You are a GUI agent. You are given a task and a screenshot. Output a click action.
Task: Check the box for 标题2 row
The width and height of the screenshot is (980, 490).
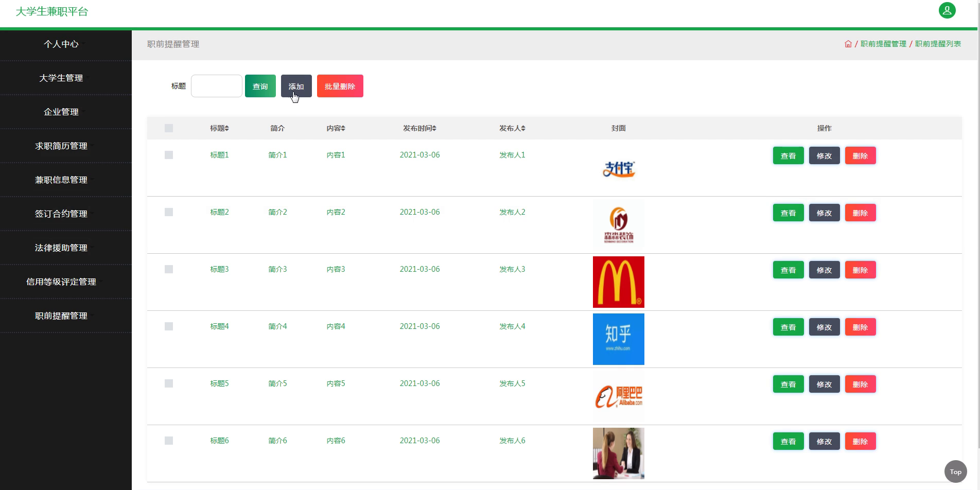(169, 212)
